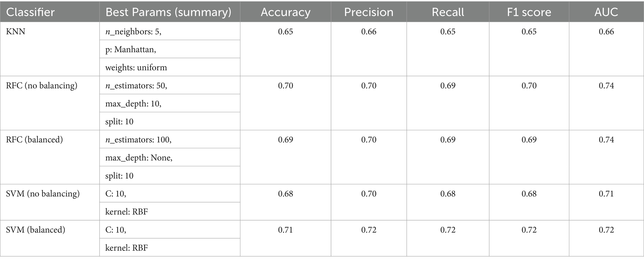The height and width of the screenshot is (262, 644).
Task: Select the Best Params (summary) header
Action: click(x=168, y=12)
